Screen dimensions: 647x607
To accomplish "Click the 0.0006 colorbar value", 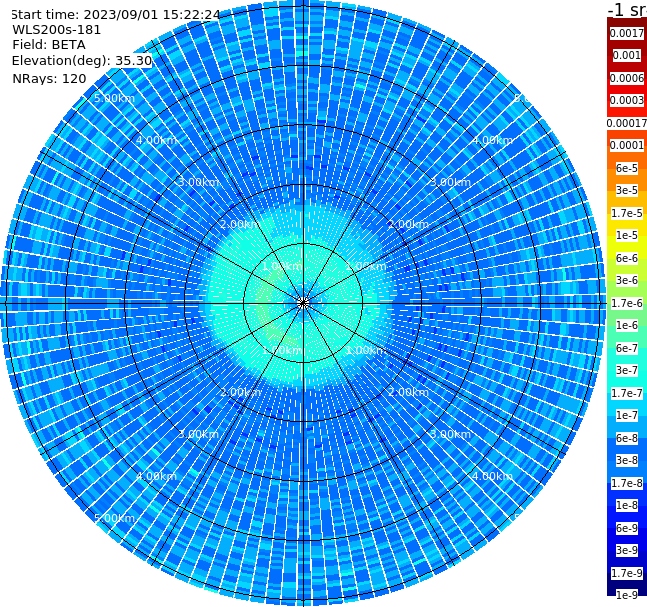I will coord(627,78).
